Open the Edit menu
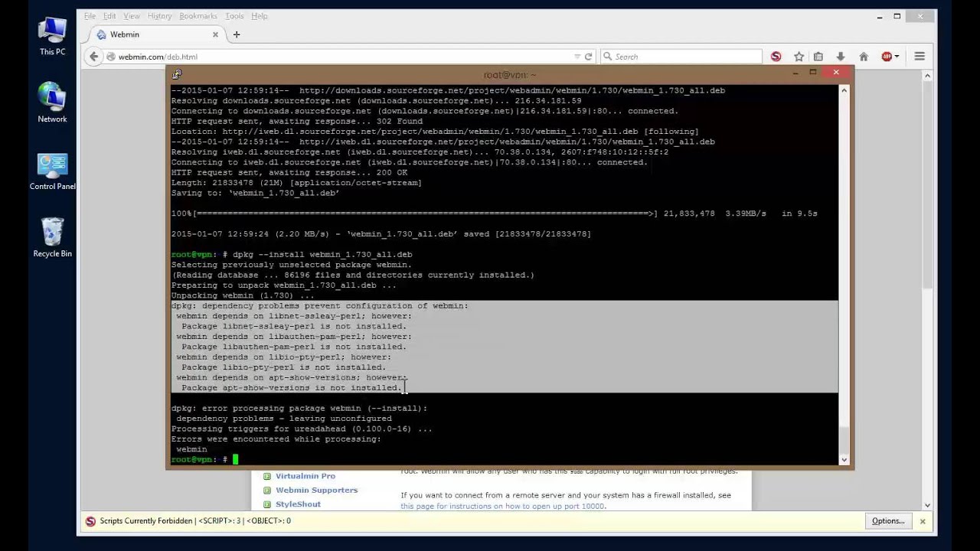Viewport: 980px width, 551px height. (x=109, y=16)
